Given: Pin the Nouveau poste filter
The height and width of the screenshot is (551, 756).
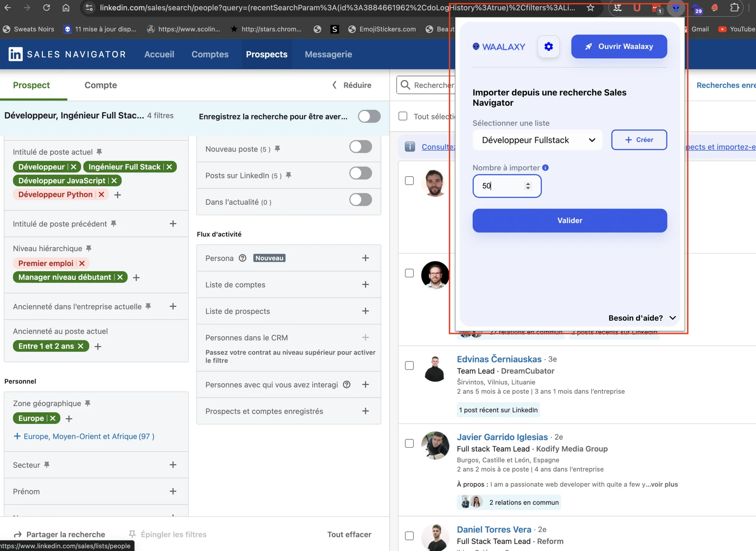Looking at the screenshot, I should 277,149.
